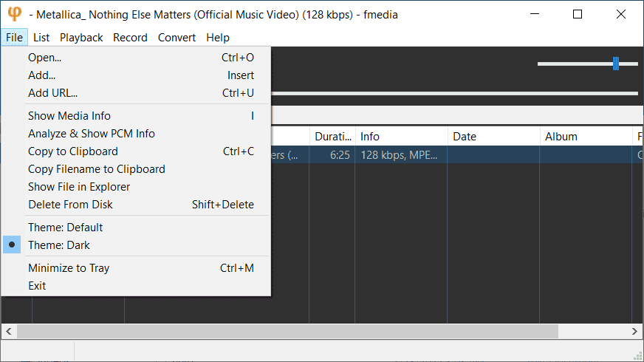Click the Info column header
The image size is (644, 362).
coord(401,137)
